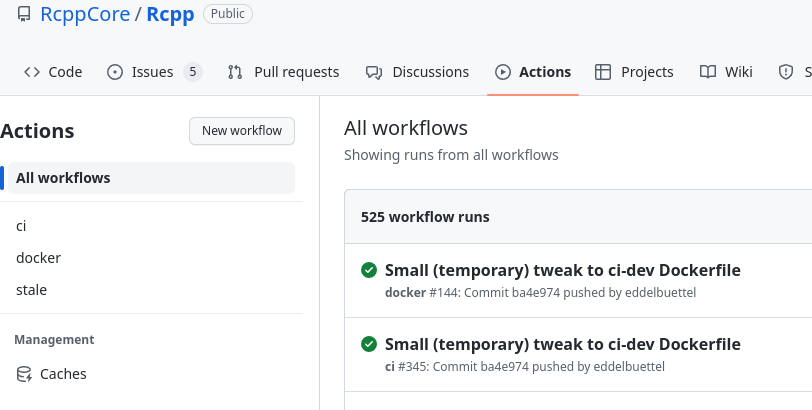Click the repository icon beside RcppCore

point(24,14)
